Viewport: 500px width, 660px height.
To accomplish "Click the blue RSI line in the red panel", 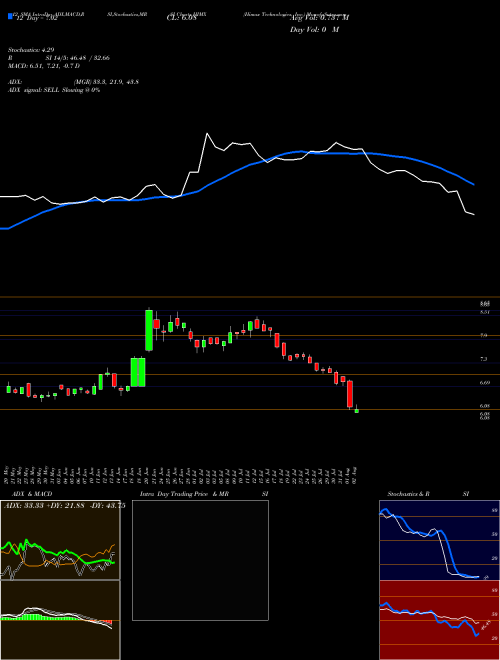I will click(446, 622).
